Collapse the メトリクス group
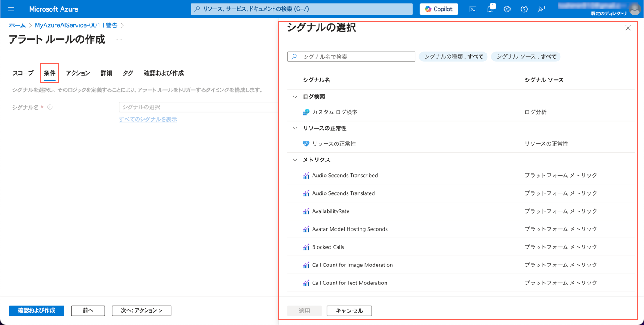 (x=295, y=160)
